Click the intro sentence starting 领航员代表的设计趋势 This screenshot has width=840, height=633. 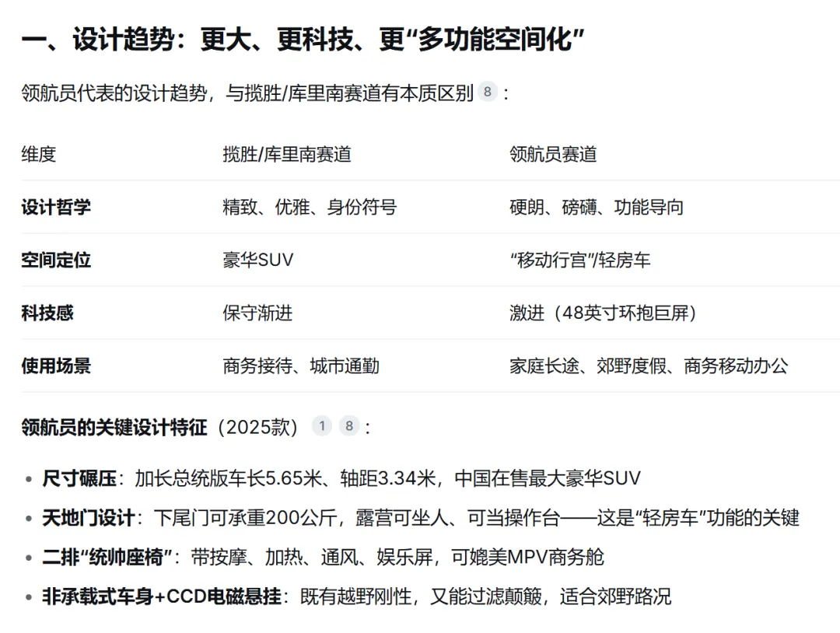pos(247,93)
